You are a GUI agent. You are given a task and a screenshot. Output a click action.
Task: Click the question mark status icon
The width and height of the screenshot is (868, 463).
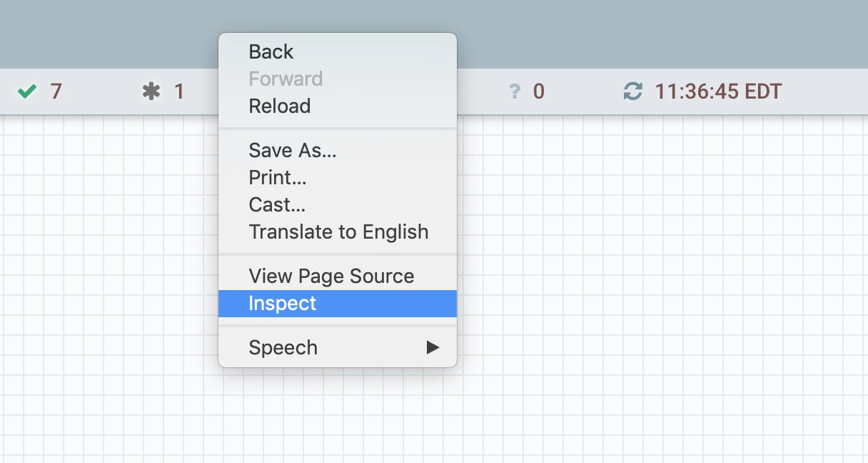[x=515, y=92]
